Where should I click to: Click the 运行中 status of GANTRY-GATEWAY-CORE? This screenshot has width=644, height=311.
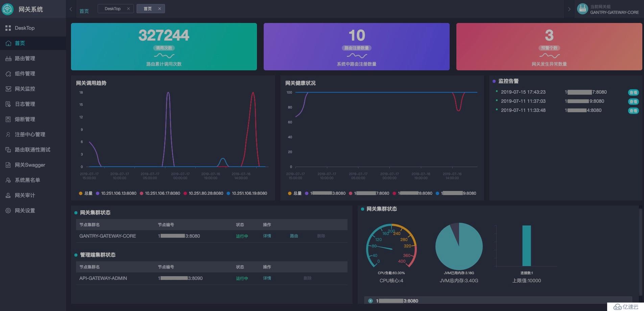[242, 236]
